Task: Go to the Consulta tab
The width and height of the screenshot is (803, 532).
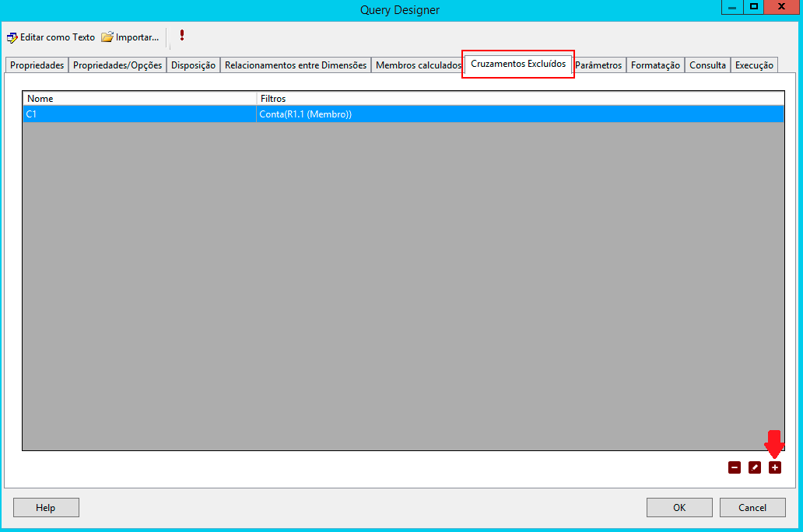Action: click(707, 65)
